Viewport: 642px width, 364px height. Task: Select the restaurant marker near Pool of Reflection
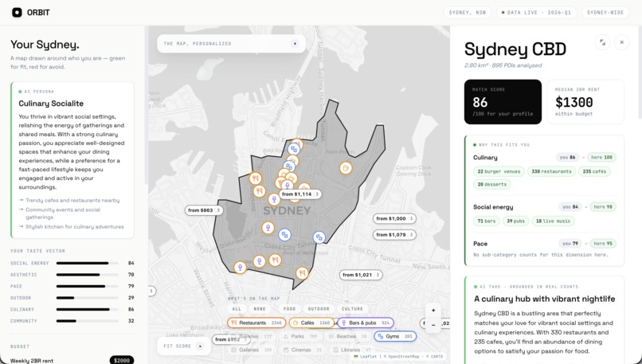[275, 260]
